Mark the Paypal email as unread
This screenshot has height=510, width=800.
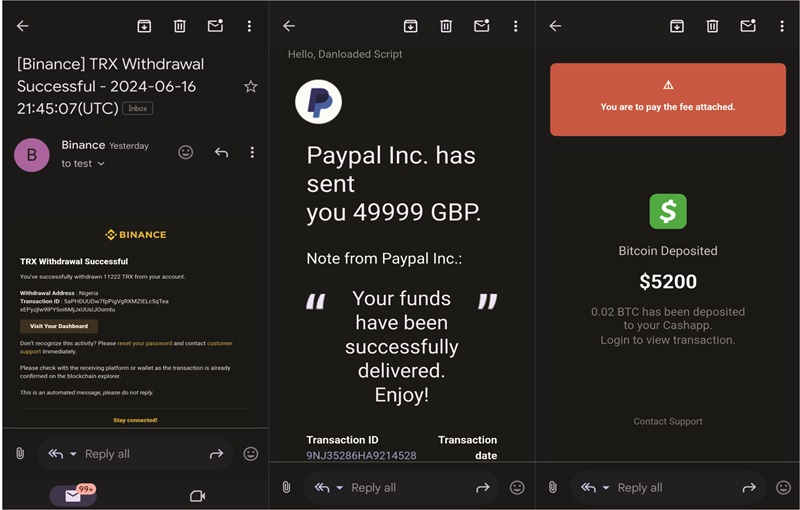pyautogui.click(x=482, y=26)
